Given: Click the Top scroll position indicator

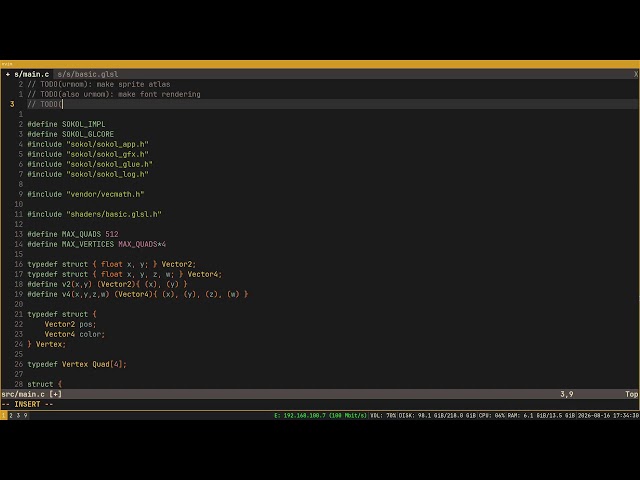Looking at the screenshot, I should [x=631, y=394].
